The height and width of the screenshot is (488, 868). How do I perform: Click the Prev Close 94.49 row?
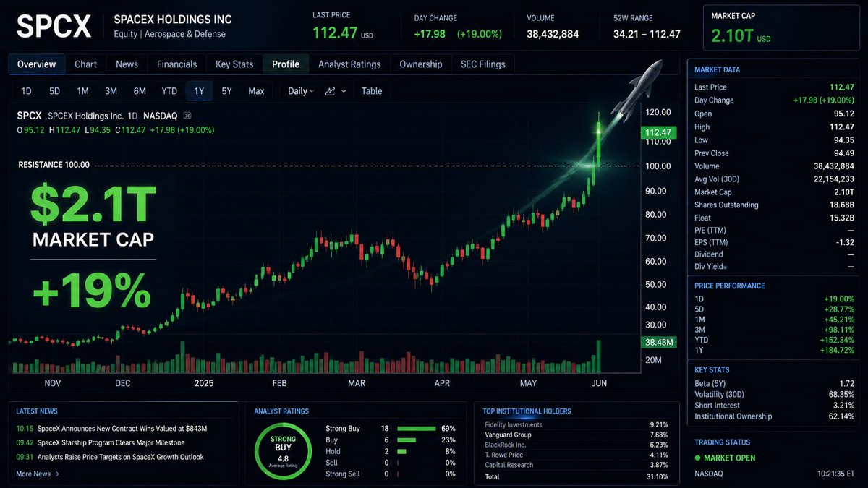[774, 153]
